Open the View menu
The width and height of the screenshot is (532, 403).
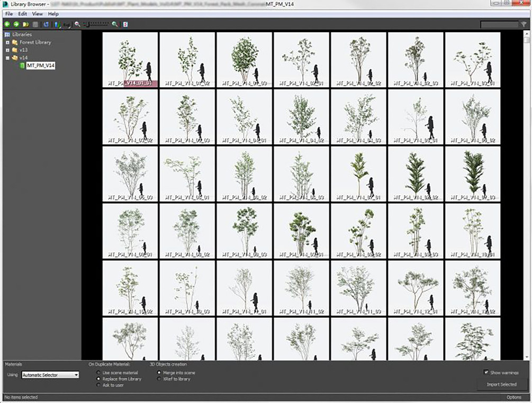38,14
